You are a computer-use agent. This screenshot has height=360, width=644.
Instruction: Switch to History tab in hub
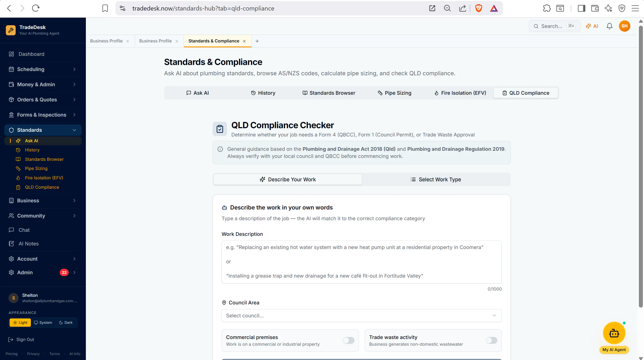[x=263, y=93]
